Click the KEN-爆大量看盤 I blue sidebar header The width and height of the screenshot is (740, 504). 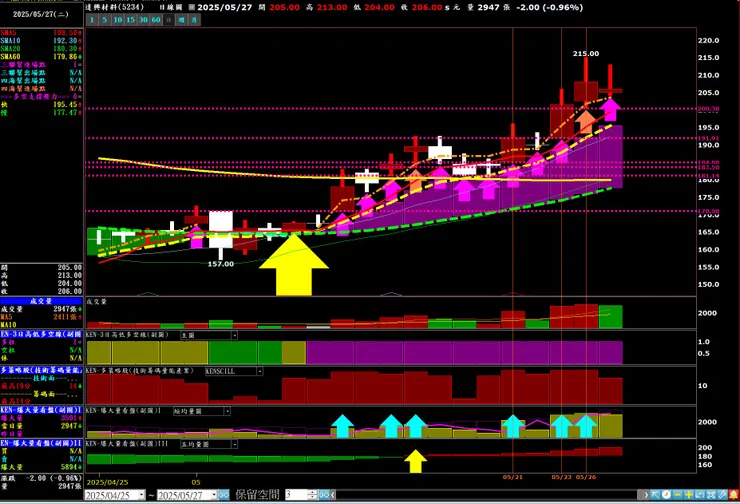[x=42, y=410]
